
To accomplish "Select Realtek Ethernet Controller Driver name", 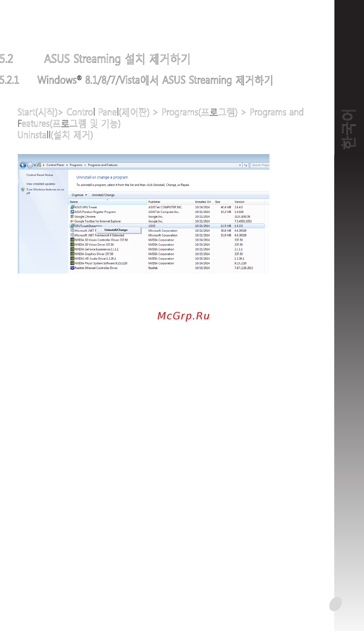I will coord(96,268).
